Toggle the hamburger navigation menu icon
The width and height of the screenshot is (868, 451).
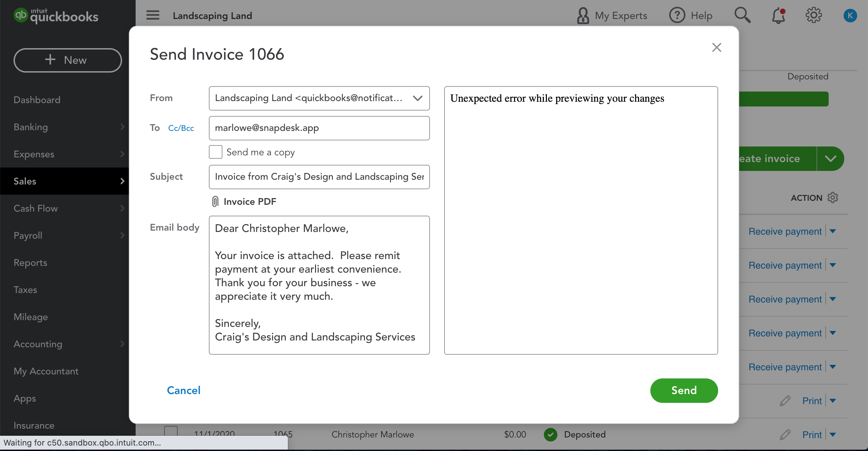(153, 15)
